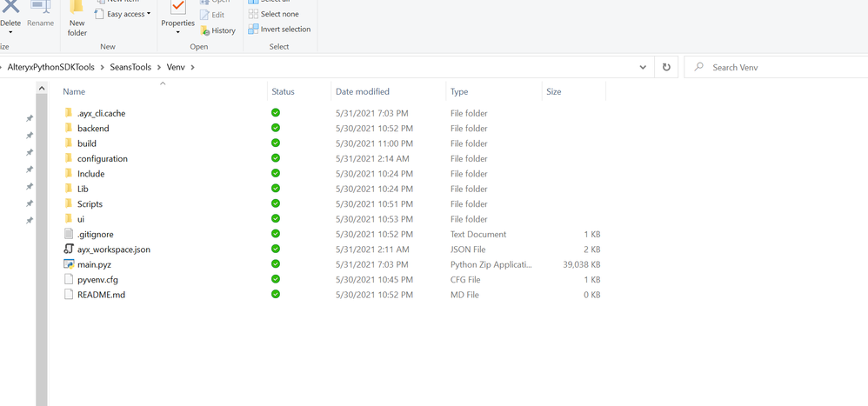Image resolution: width=868 pixels, height=406 pixels.
Task: Sort by Status column header
Action: pos(283,92)
